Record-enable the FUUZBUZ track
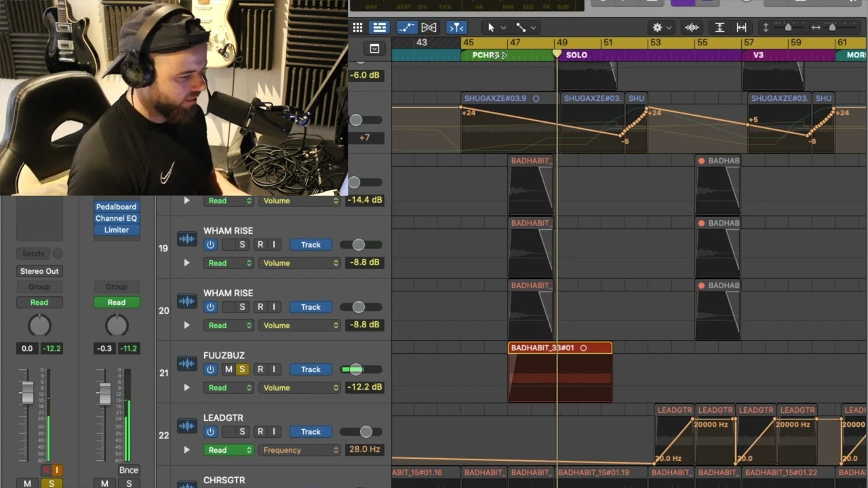 (260, 369)
